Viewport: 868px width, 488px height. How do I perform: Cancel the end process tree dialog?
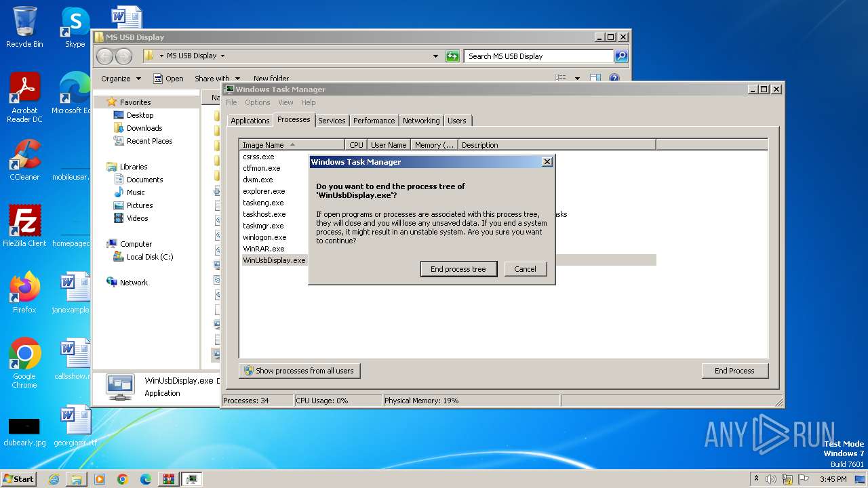[x=525, y=269]
